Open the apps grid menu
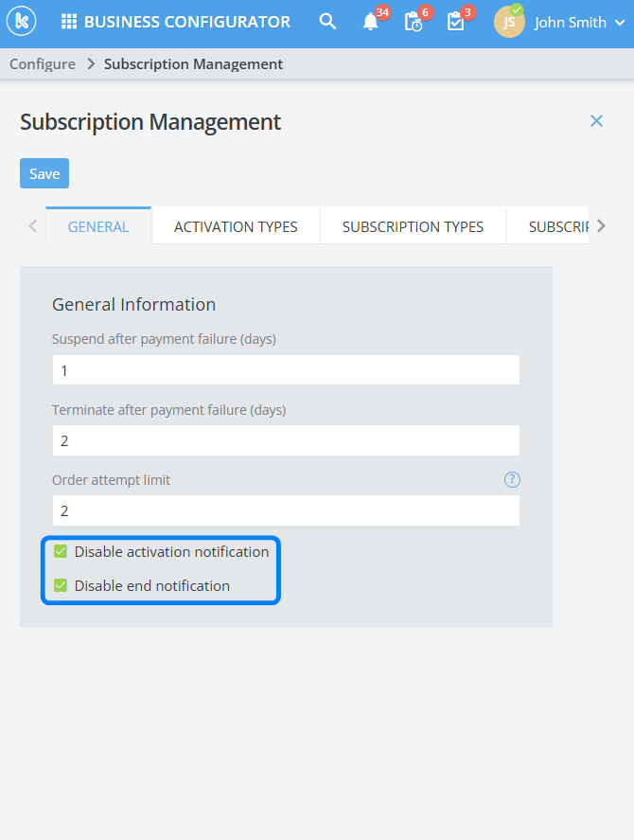Screen dimensions: 634x840 (x=69, y=22)
